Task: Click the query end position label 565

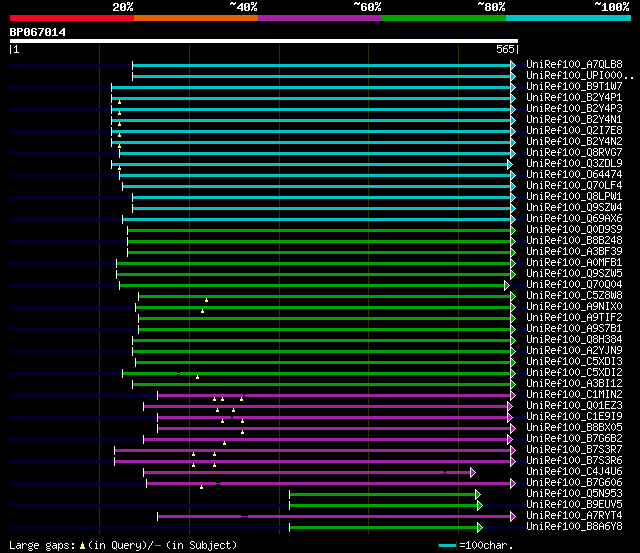Action: [x=505, y=49]
